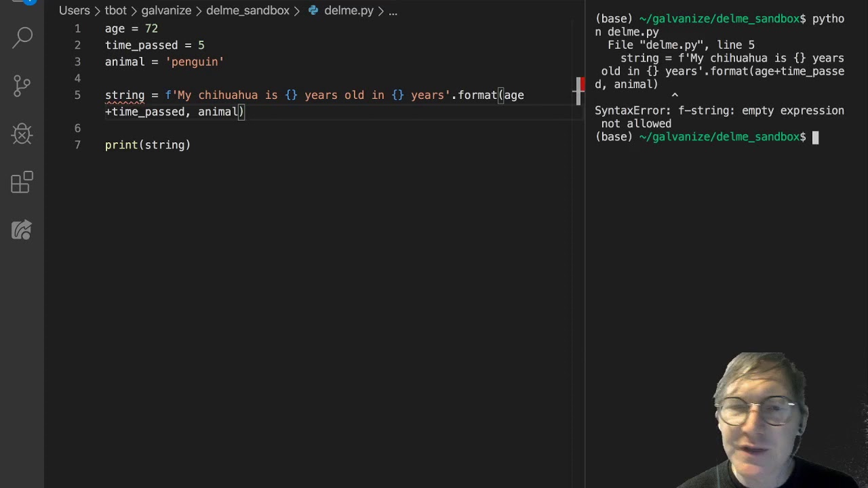The width and height of the screenshot is (868, 488).
Task: Open the Run and Debug view
Action: pyautogui.click(x=22, y=134)
